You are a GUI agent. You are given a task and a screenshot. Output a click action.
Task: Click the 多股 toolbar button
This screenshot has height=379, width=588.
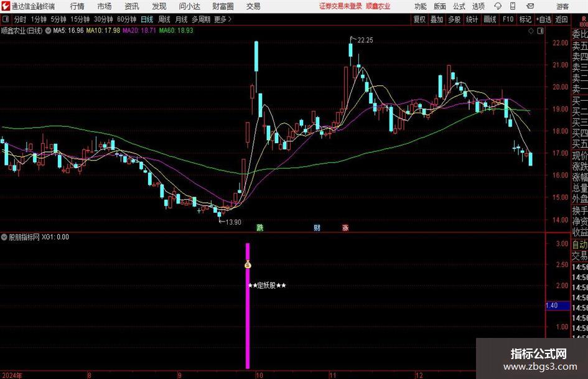coord(454,19)
